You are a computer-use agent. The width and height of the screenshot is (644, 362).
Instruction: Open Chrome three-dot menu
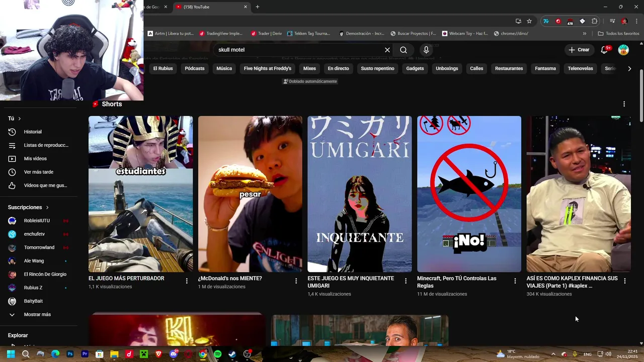pos(636,21)
